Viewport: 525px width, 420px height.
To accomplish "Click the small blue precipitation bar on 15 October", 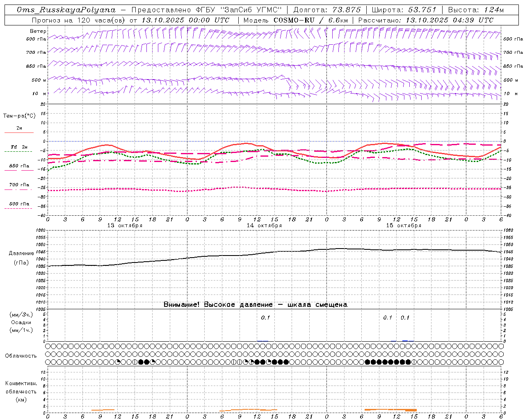I will point(405,340).
